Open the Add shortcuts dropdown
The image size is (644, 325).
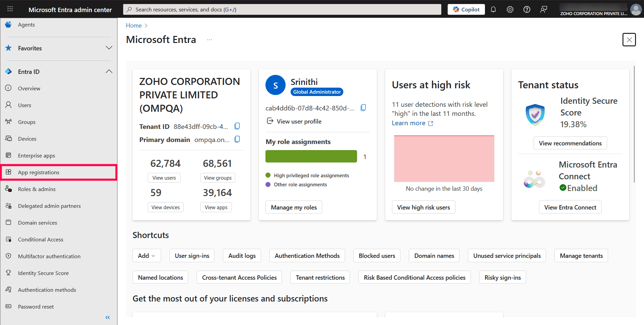tap(146, 255)
